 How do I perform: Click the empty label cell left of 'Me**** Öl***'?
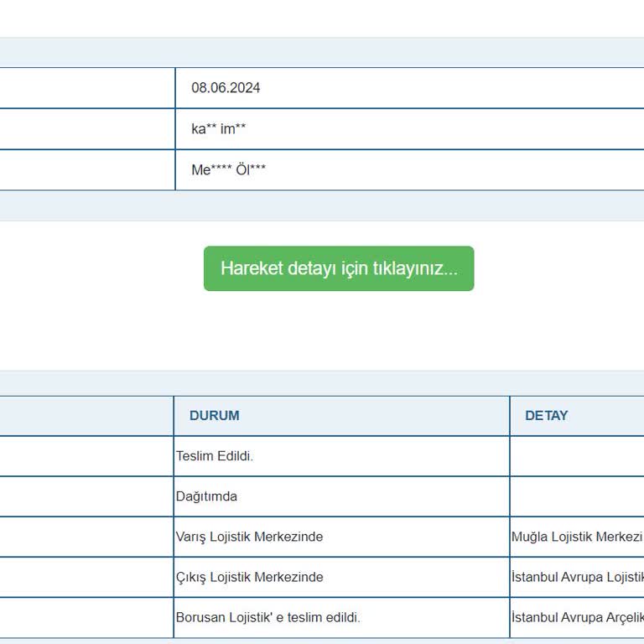click(86, 170)
